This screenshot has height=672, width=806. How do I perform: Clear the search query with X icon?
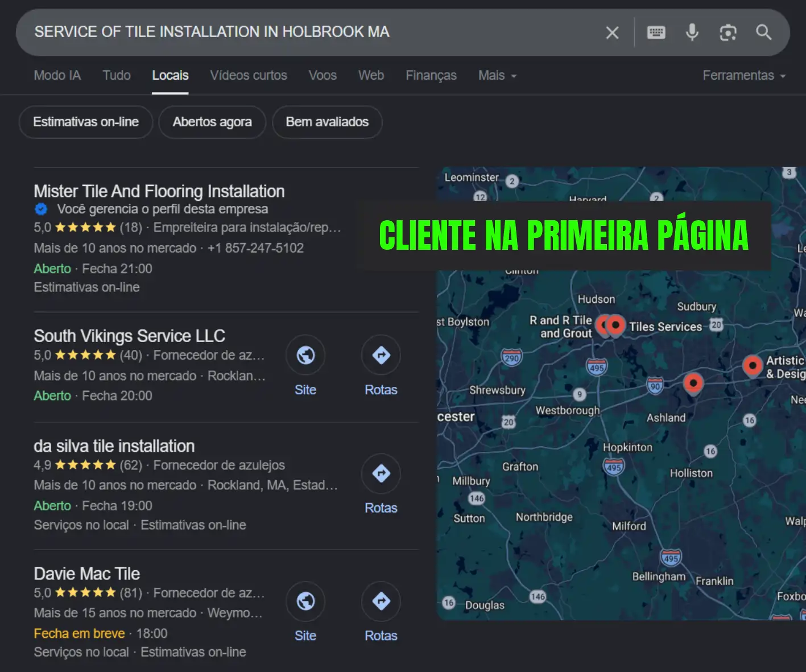pos(612,32)
